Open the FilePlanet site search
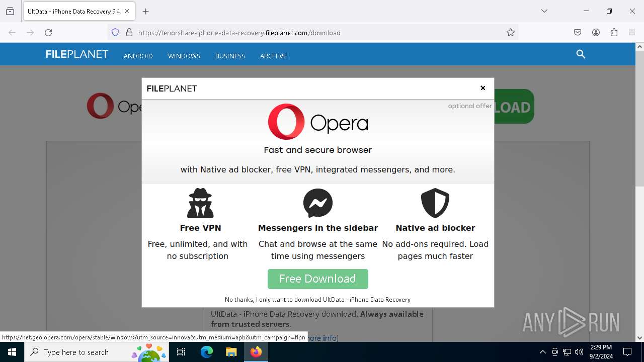Image resolution: width=644 pixels, height=362 pixels. click(581, 54)
